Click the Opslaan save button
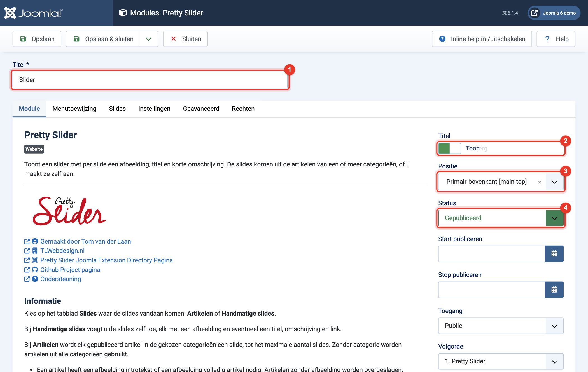 point(37,39)
